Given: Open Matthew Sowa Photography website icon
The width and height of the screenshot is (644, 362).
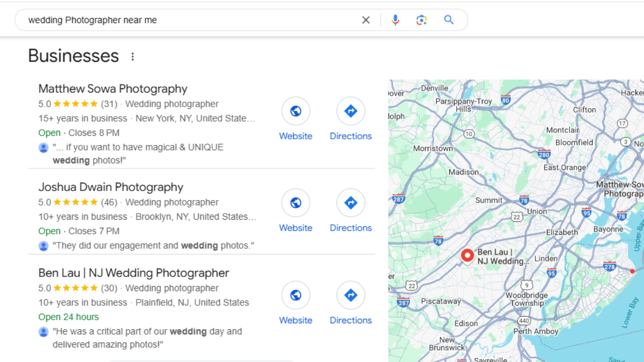Looking at the screenshot, I should point(295,111).
